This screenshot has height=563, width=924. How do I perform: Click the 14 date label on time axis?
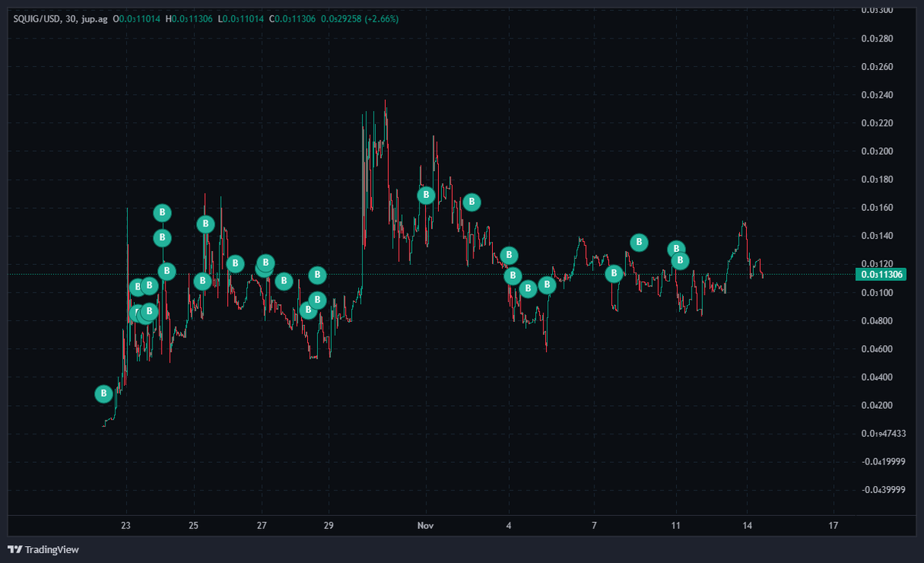(x=748, y=526)
